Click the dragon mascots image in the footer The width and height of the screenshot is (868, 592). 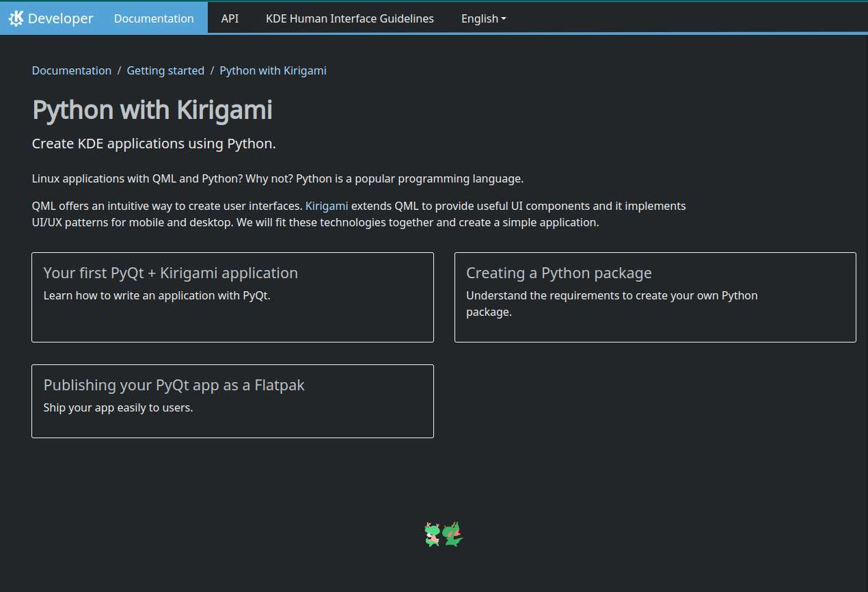coord(444,535)
